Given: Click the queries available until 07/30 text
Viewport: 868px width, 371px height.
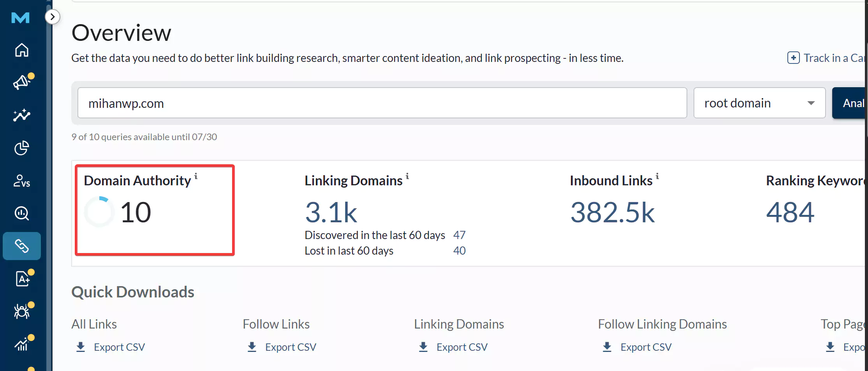Looking at the screenshot, I should [144, 137].
